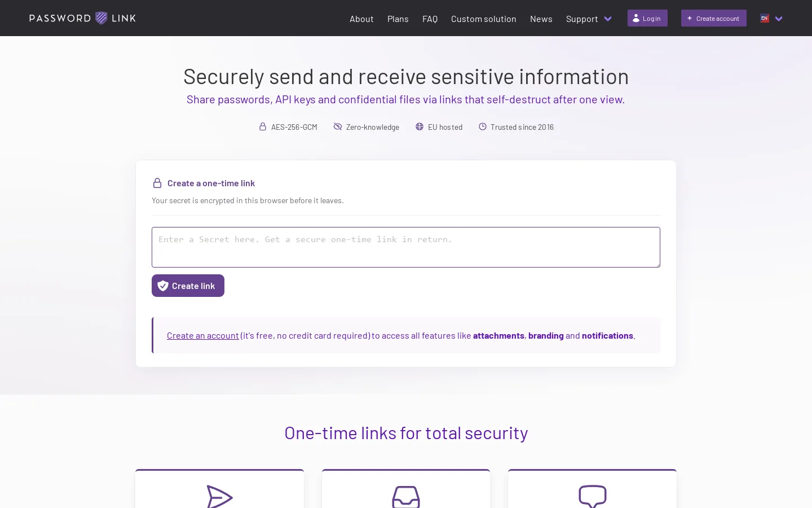Screen dimensions: 812x508
Task: Click the Password Link shield logo
Action: point(101,18)
